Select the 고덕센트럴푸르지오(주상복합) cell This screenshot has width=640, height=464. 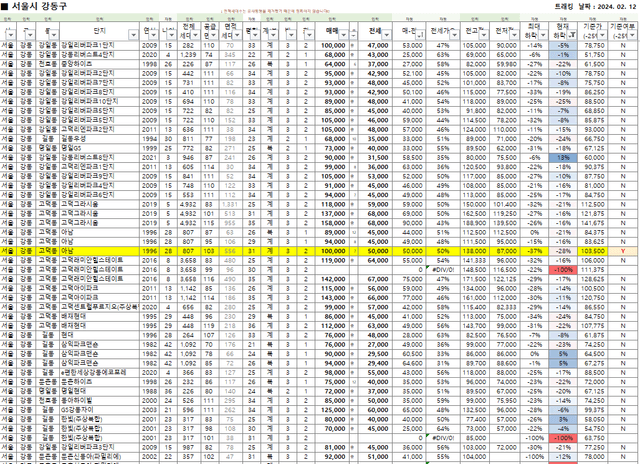click(99, 307)
